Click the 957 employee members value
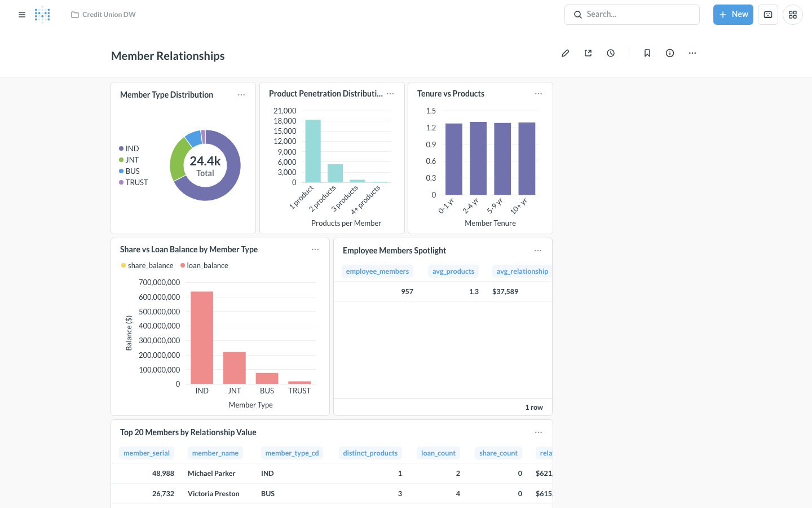This screenshot has height=508, width=812. coord(407,292)
